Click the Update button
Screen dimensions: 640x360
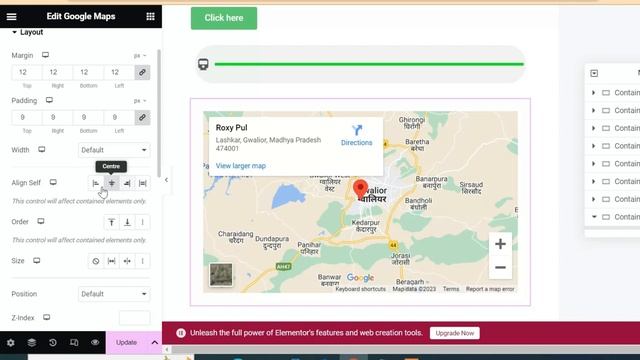click(x=127, y=342)
